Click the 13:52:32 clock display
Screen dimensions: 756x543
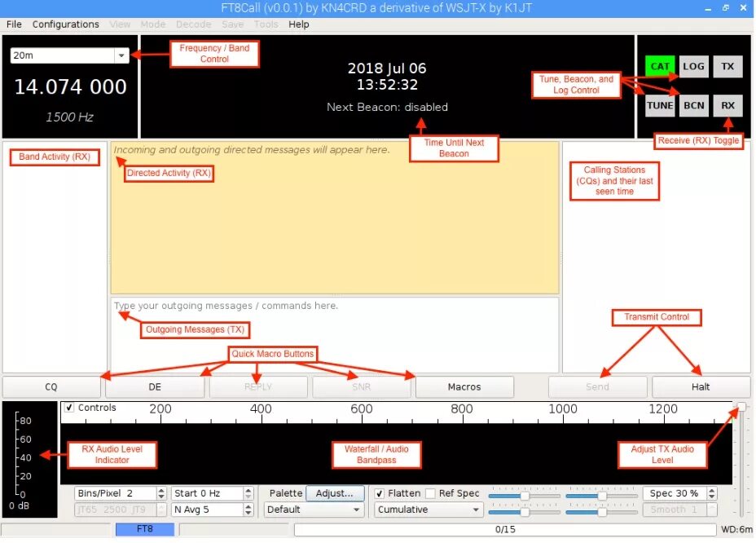point(387,85)
